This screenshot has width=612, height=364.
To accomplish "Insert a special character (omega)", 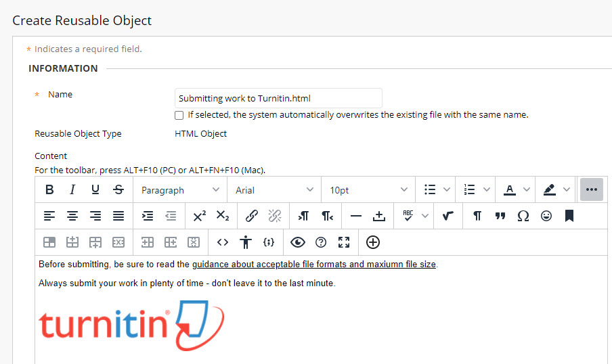I will 523,216.
